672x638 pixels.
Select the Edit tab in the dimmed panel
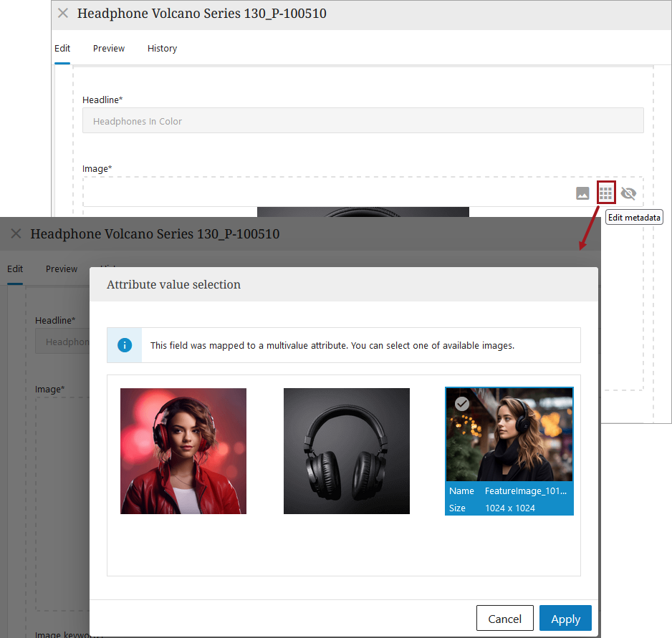pyautogui.click(x=15, y=269)
